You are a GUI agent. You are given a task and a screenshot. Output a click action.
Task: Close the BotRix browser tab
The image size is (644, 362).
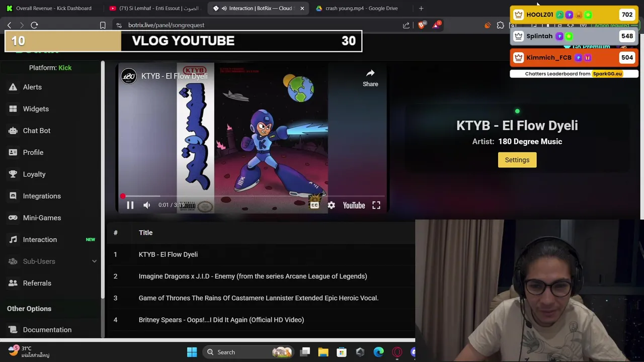[302, 8]
